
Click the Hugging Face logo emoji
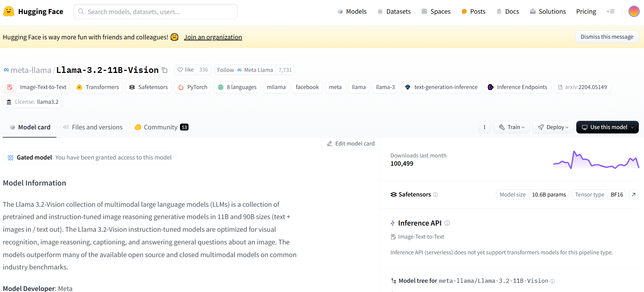9,12
